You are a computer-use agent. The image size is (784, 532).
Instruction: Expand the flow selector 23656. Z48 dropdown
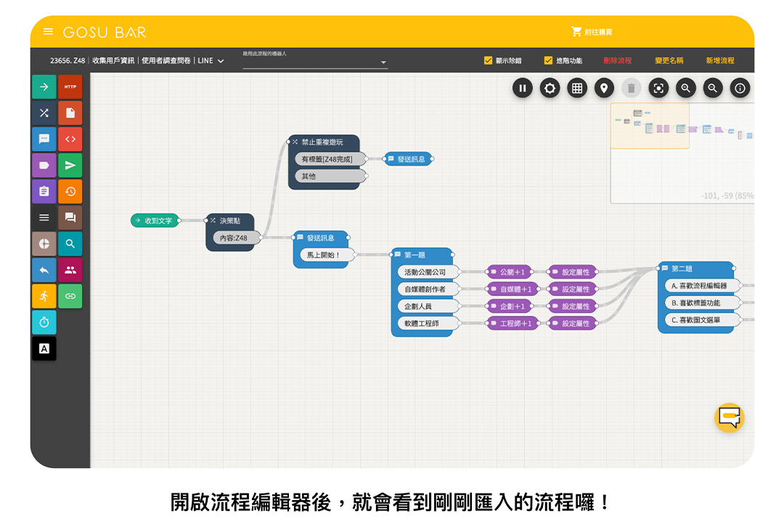click(137, 60)
